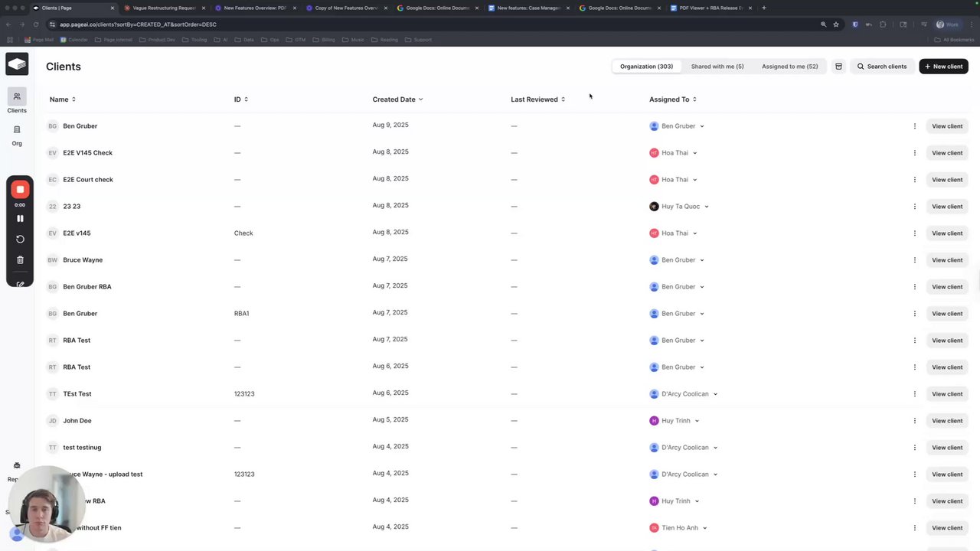Restart the recording using the circular arrow

(20, 239)
